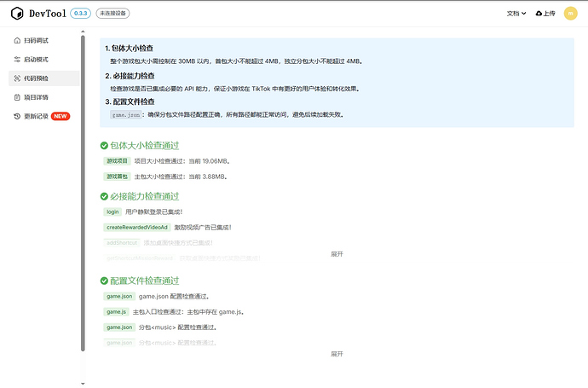This screenshot has height=388, width=588.
Task: Open the yellow user avatar
Action: point(570,13)
